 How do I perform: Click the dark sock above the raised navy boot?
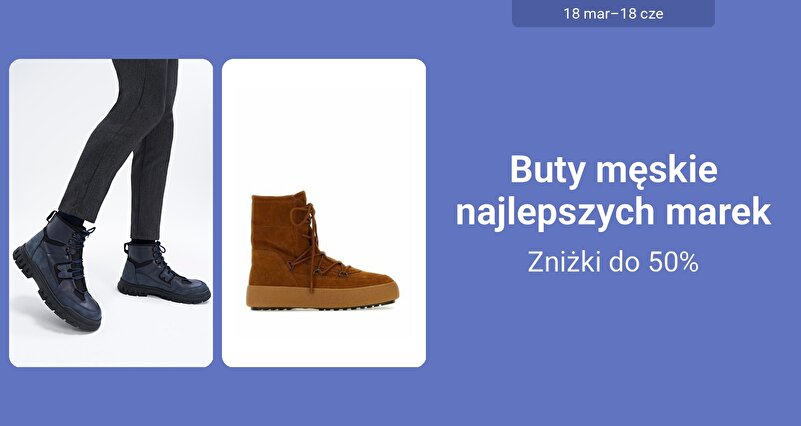[70, 221]
